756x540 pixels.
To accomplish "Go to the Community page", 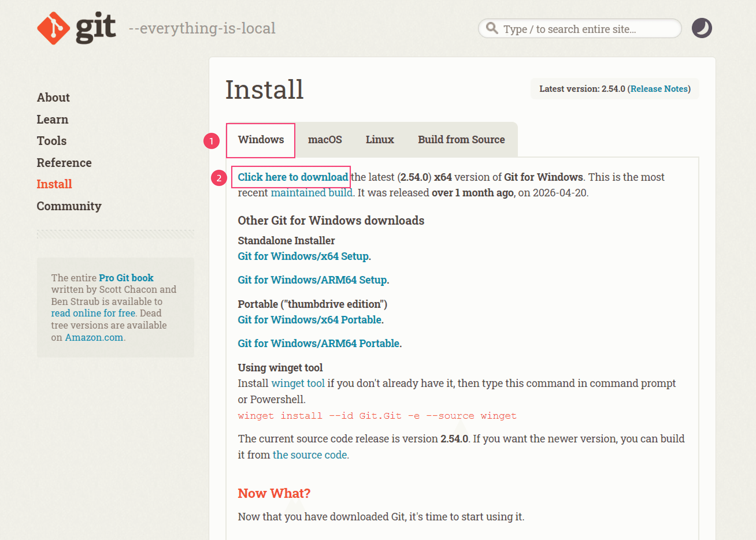I will coord(69,206).
